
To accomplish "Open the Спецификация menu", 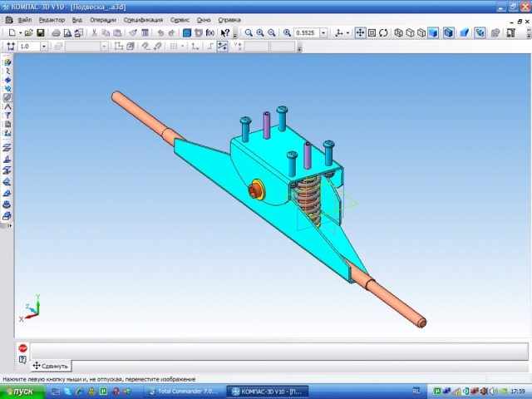I will (143, 20).
